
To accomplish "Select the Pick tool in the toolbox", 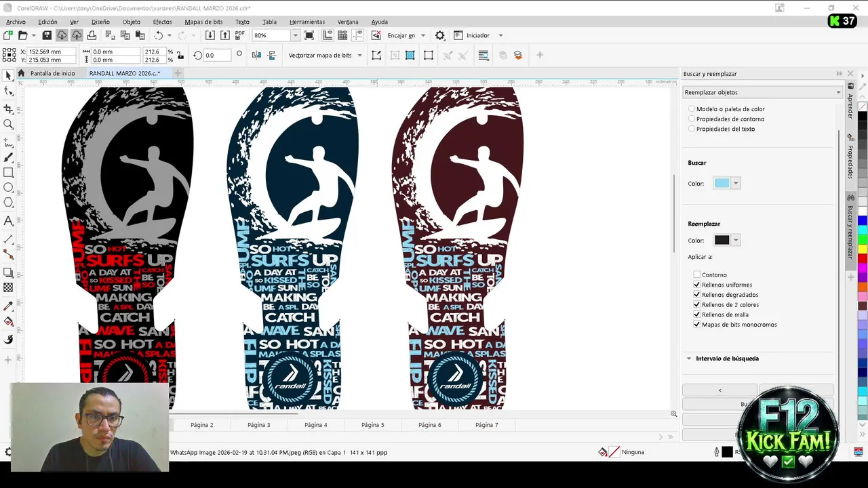I will click(x=8, y=76).
